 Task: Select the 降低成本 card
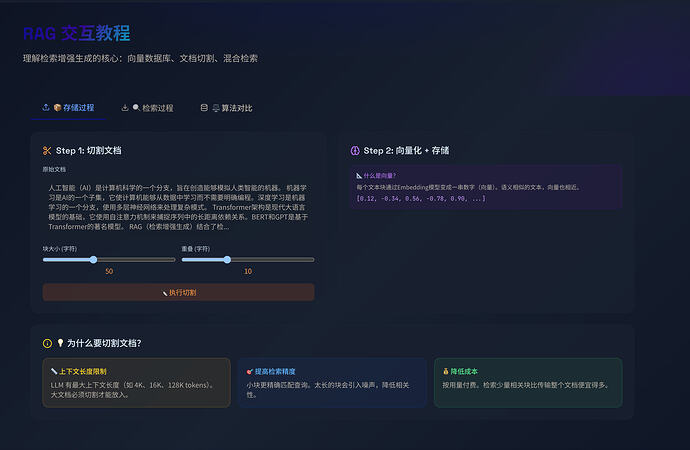[x=528, y=383]
